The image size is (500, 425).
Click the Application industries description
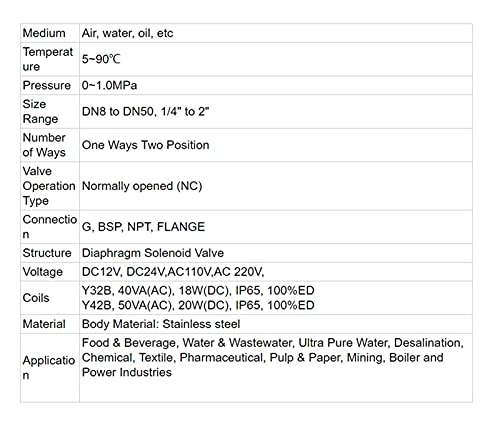click(x=273, y=357)
